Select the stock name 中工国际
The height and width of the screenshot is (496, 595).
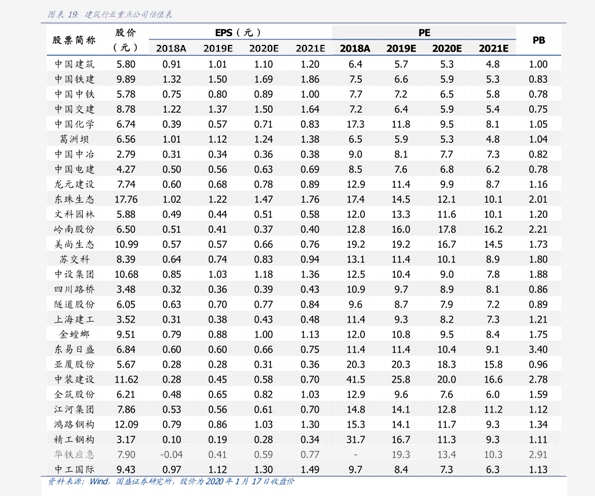click(74, 469)
